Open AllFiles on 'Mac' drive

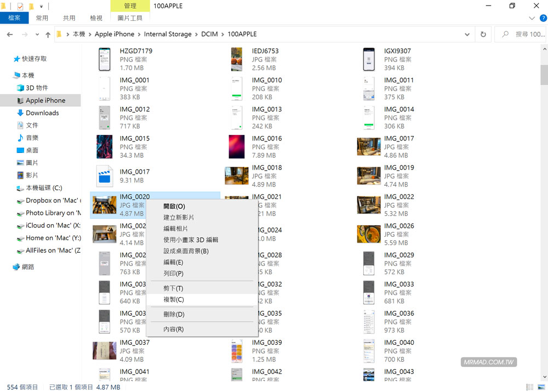tap(49, 251)
